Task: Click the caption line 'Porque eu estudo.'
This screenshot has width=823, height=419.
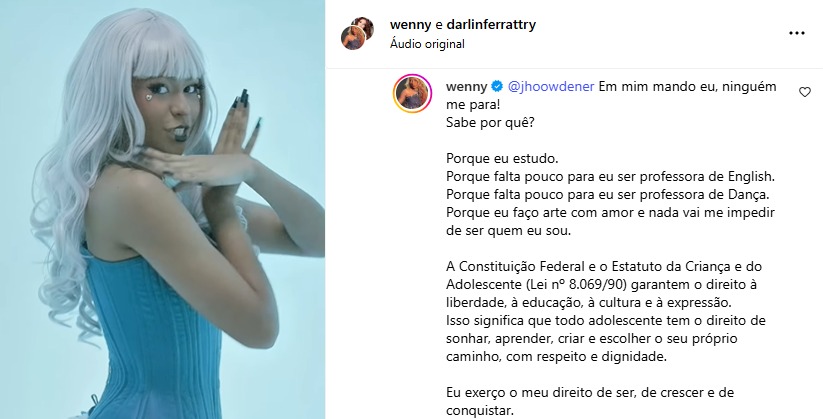Action: (502, 159)
